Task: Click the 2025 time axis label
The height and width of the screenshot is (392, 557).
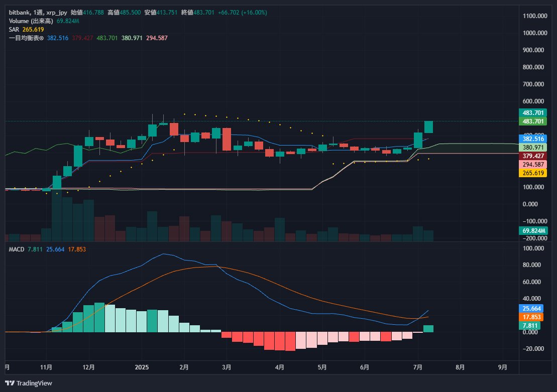Action: [x=142, y=367]
